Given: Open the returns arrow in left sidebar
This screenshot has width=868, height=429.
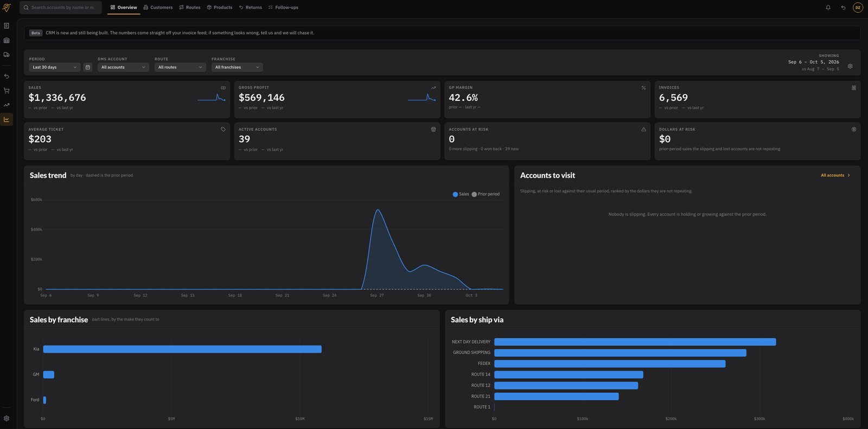Looking at the screenshot, I should point(7,76).
